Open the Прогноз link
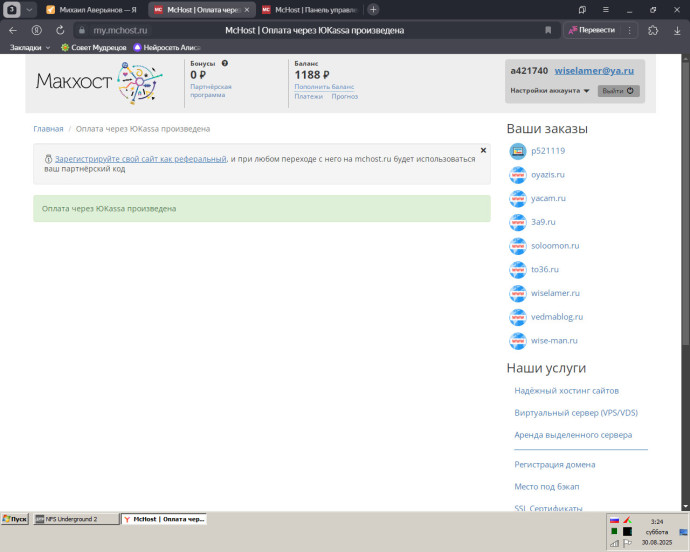Screen dimensions: 690x552 (345, 96)
